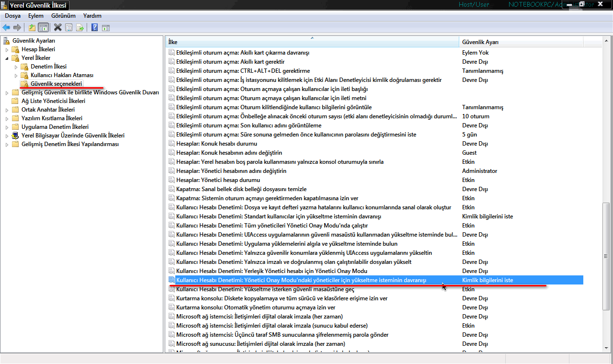Select 'Kapatma: Sistemin oturum açmayı gerektirmeden kapatılmasına izin ver'
This screenshot has height=364, width=613.
pyautogui.click(x=267, y=198)
